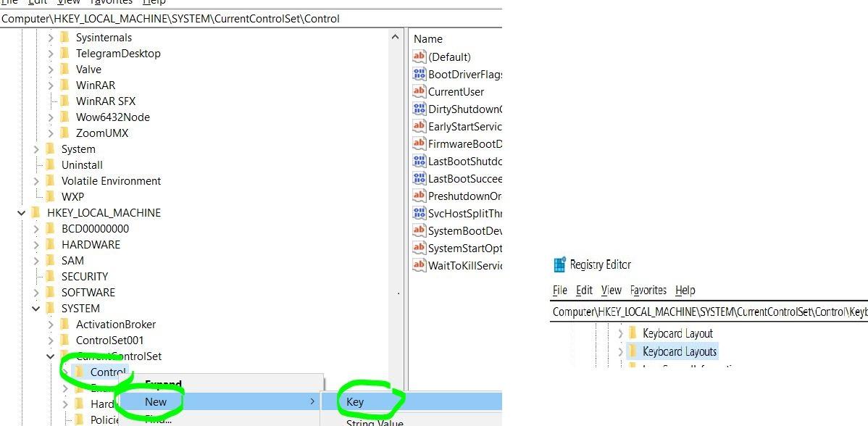Select the FirmwareBootDevice value icon

[419, 144]
